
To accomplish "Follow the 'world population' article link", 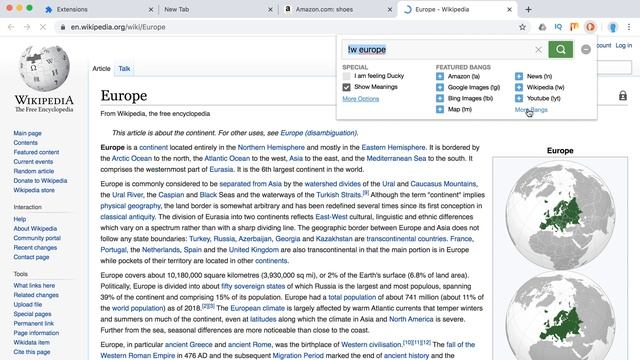I will point(137,308).
